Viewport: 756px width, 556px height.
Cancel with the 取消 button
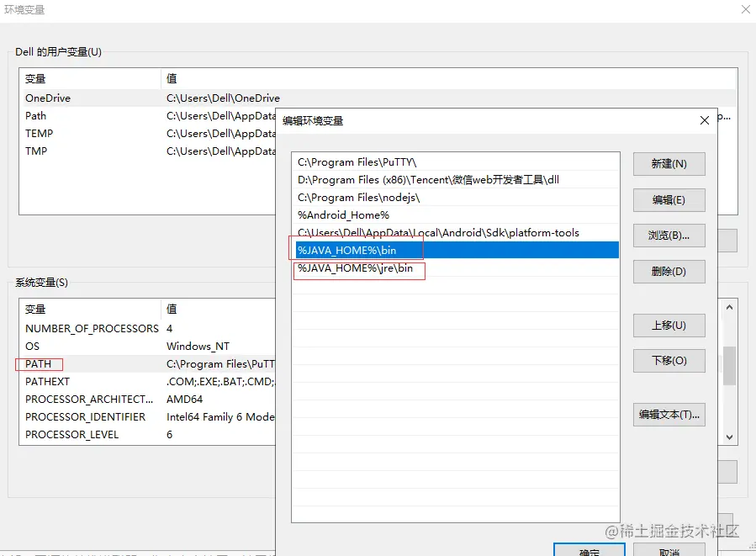[x=669, y=550]
